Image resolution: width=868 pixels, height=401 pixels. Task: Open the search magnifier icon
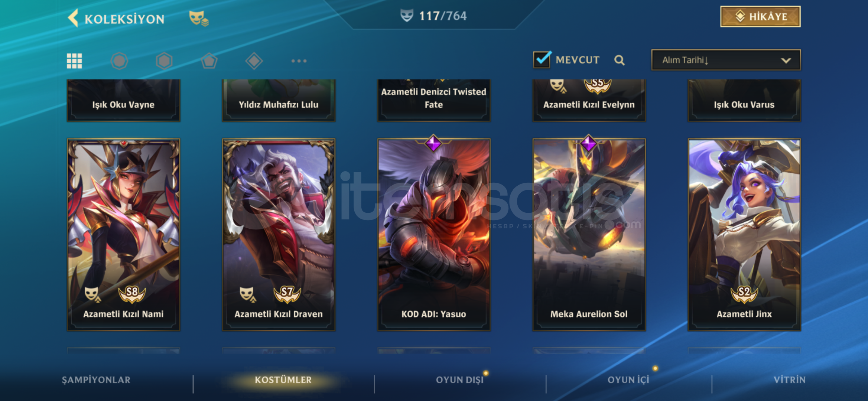[619, 60]
